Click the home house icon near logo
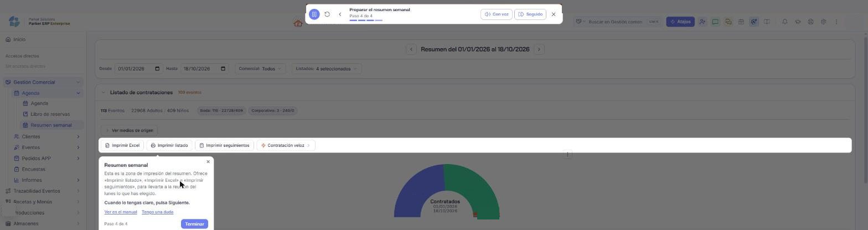Screen dimensions: 868x230 pos(298,23)
